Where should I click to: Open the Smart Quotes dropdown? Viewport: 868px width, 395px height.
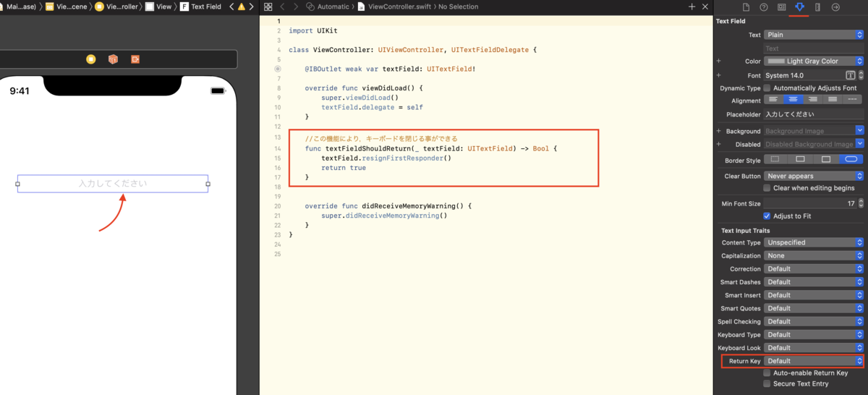pyautogui.click(x=814, y=308)
